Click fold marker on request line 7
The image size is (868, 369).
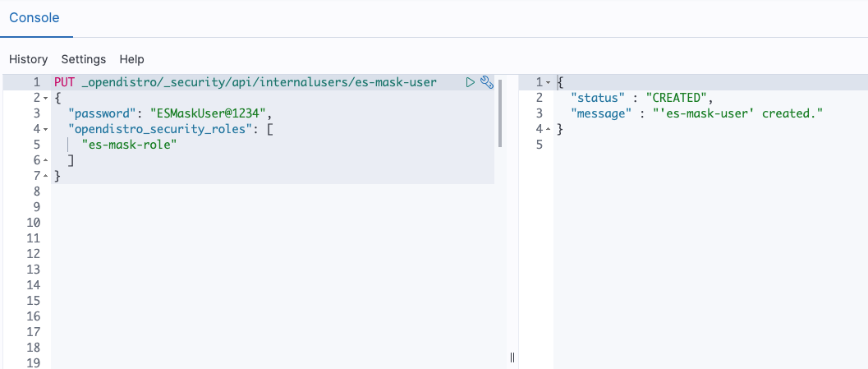coord(45,177)
